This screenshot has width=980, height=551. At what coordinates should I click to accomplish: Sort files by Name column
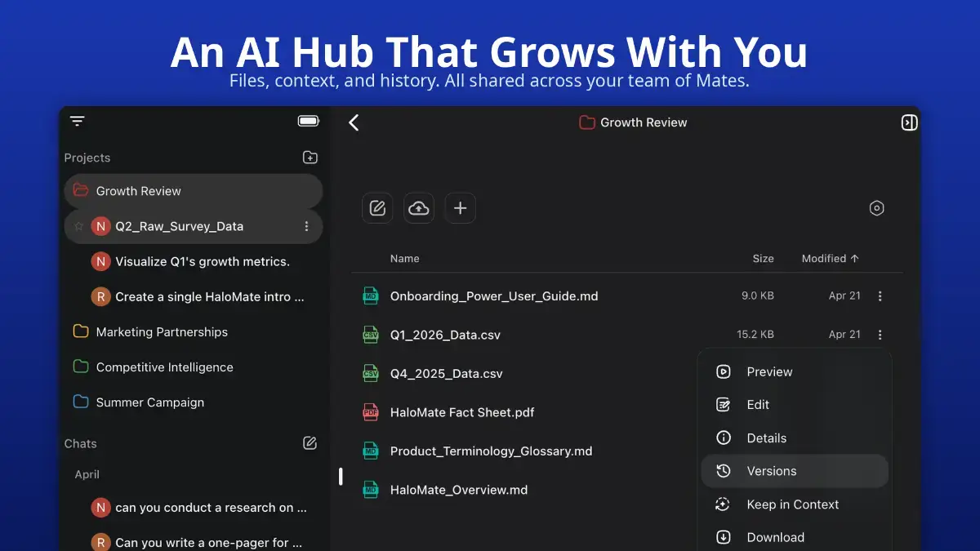pyautogui.click(x=404, y=258)
